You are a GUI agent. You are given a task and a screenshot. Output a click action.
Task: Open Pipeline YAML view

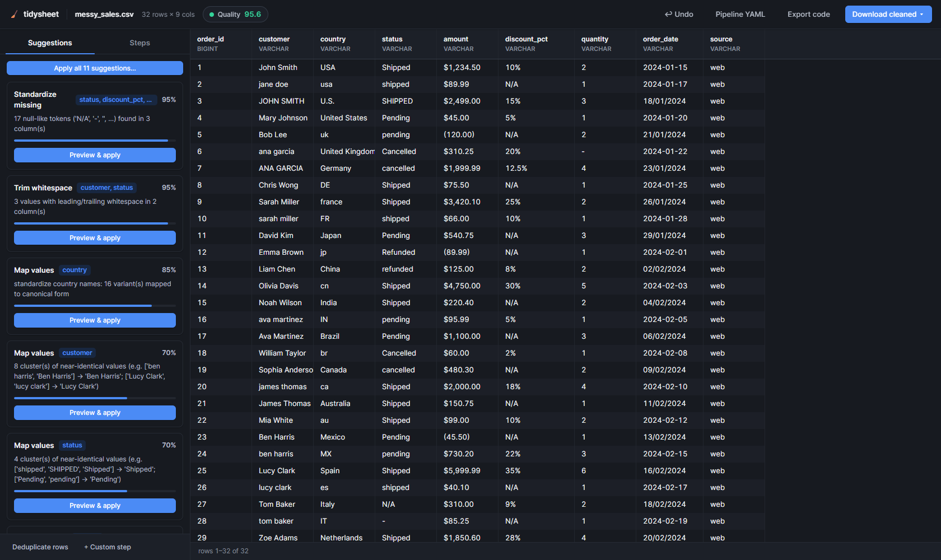(740, 15)
